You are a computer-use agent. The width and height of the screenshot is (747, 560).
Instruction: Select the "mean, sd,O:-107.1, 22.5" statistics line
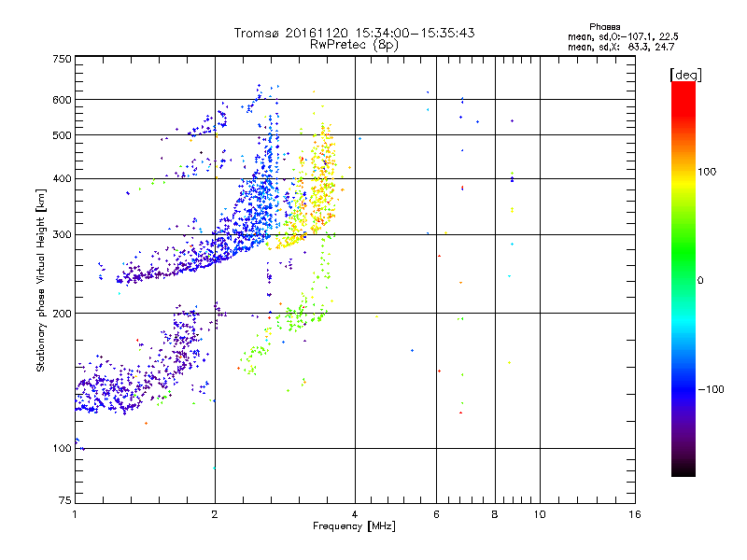[623, 36]
